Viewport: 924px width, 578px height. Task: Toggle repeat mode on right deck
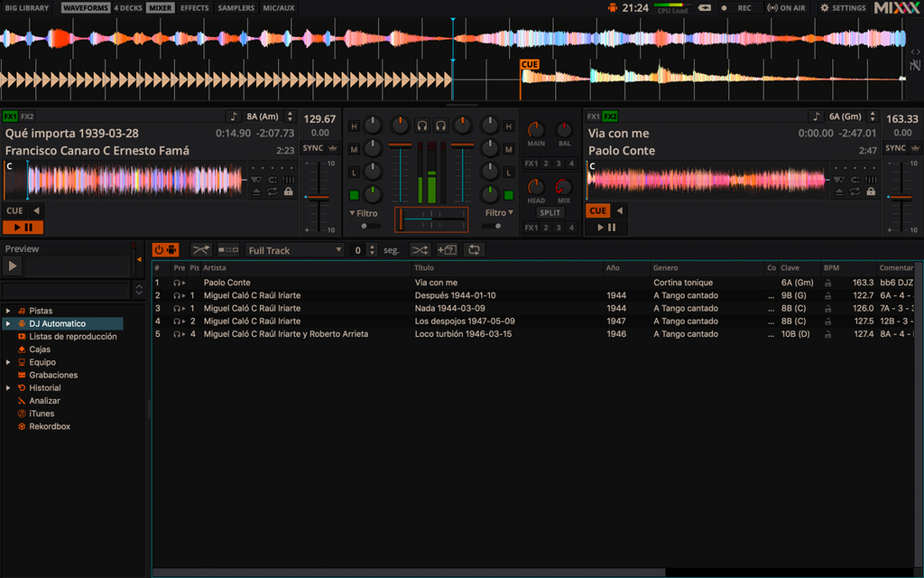coord(855,191)
